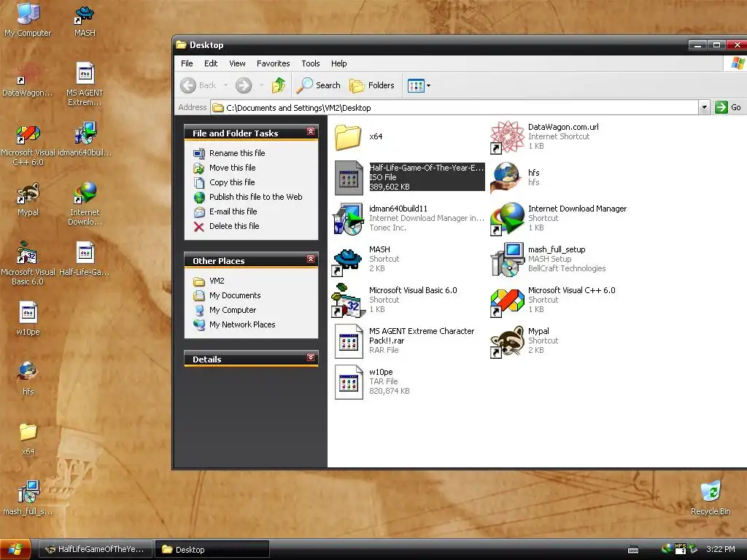This screenshot has width=747, height=560.
Task: Select the hfs file in the Explorer list
Action: (516, 177)
